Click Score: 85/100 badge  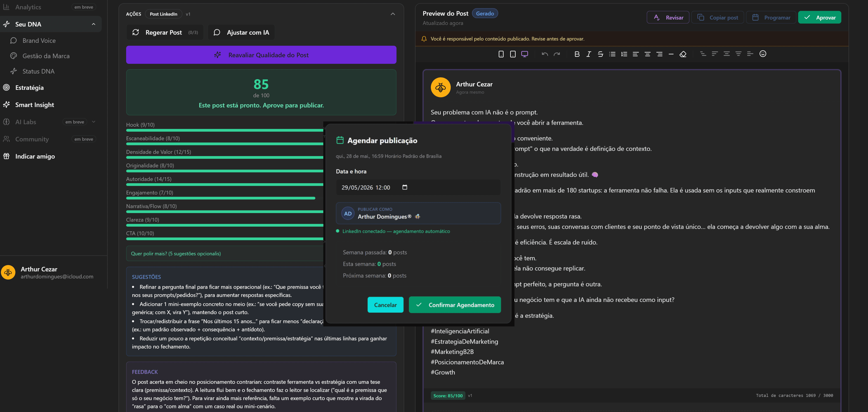click(x=448, y=395)
